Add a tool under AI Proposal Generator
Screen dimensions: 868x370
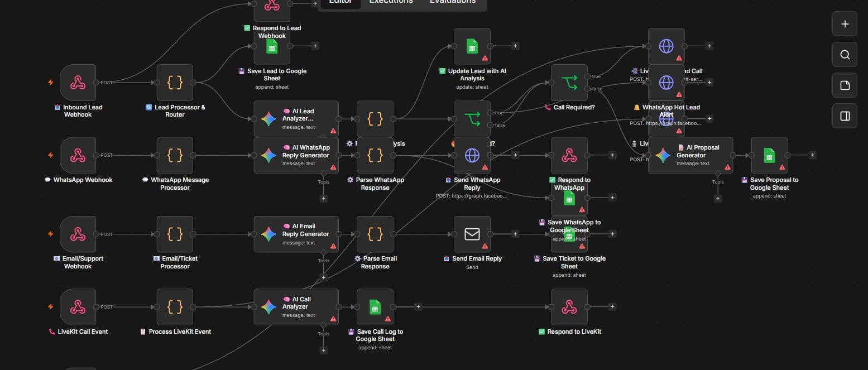[718, 198]
